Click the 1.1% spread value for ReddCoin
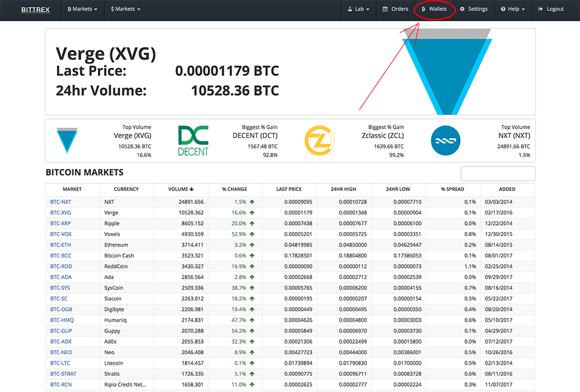This screenshot has width=580, height=392. pos(470,266)
